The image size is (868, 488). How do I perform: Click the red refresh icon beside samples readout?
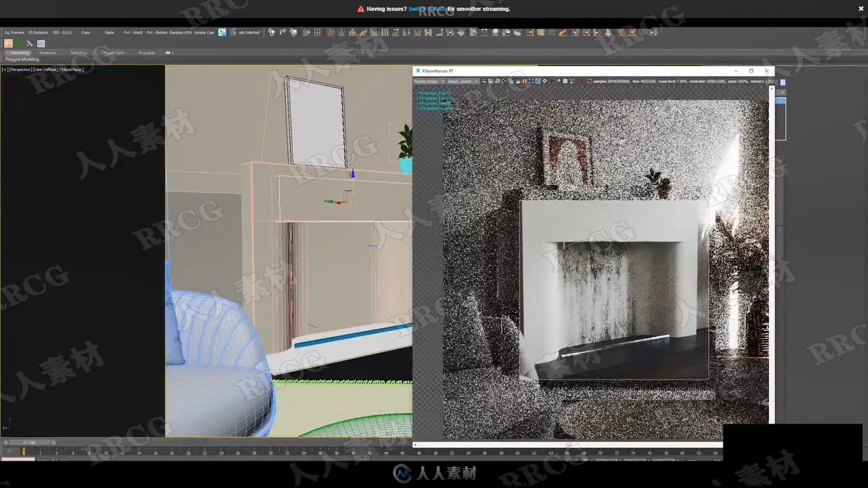(x=589, y=81)
